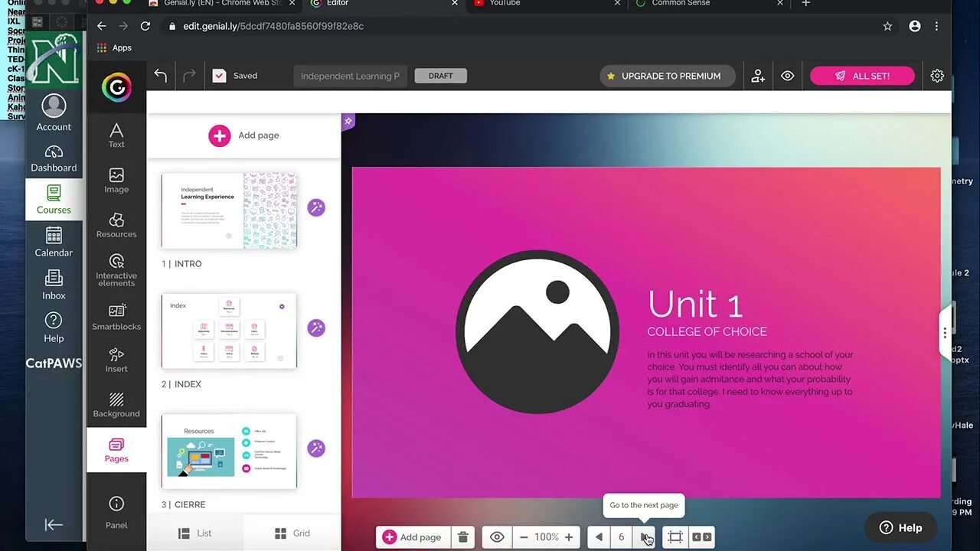Open add collaborator icon
The width and height of the screenshot is (980, 551).
(x=758, y=76)
